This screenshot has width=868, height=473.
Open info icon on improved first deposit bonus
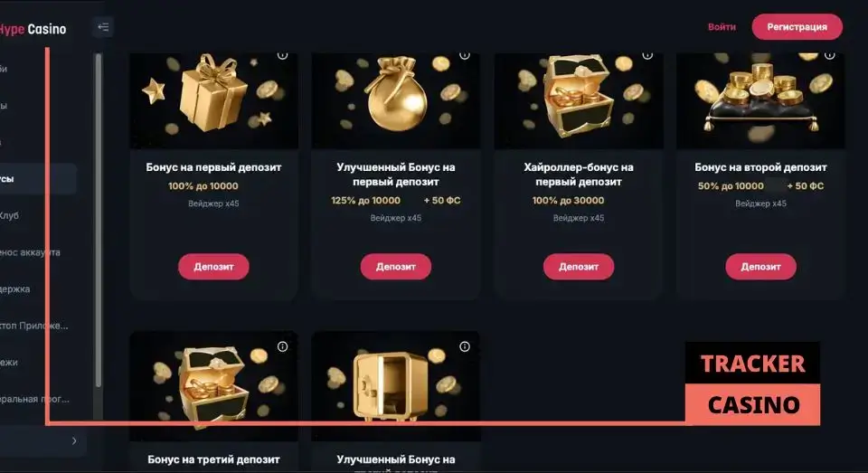pyautogui.click(x=465, y=55)
